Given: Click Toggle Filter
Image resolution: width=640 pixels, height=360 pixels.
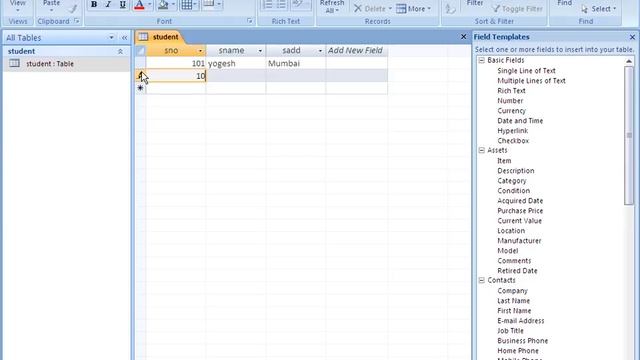Looking at the screenshot, I should tap(518, 9).
